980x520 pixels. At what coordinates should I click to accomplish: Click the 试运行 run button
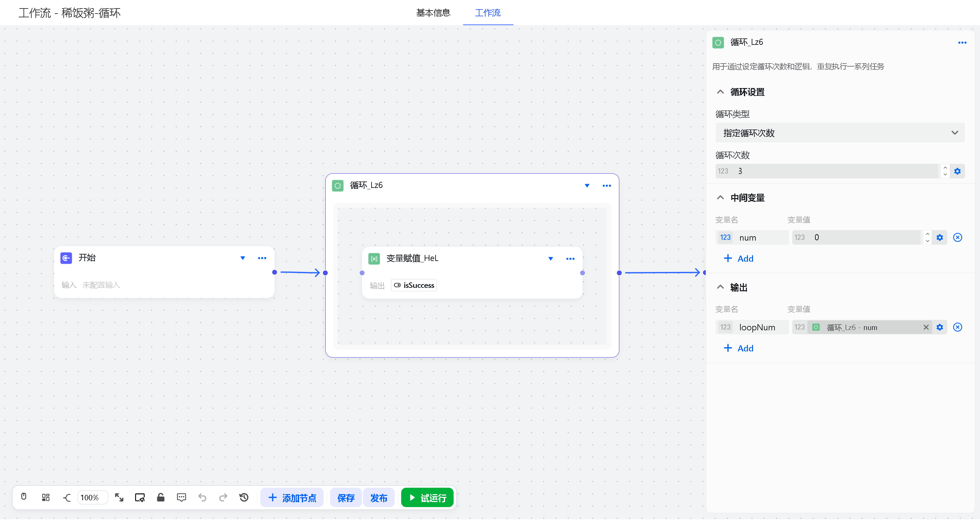(x=427, y=498)
